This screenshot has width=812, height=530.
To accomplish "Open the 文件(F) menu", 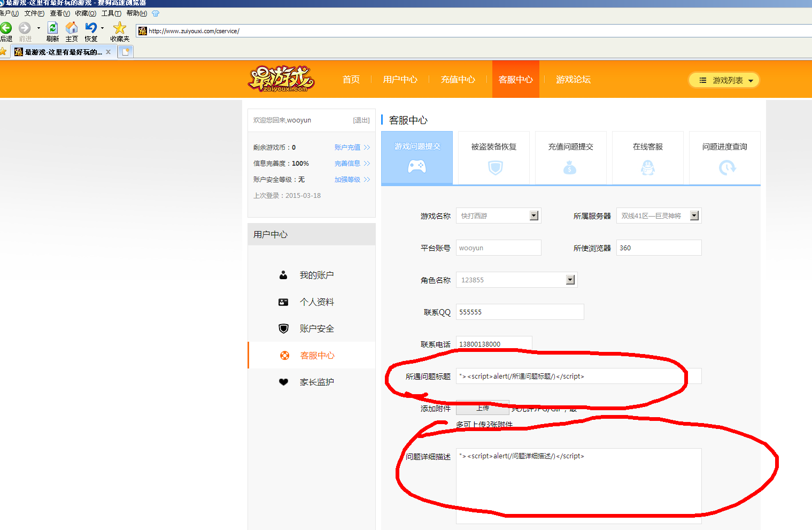I will [34, 13].
